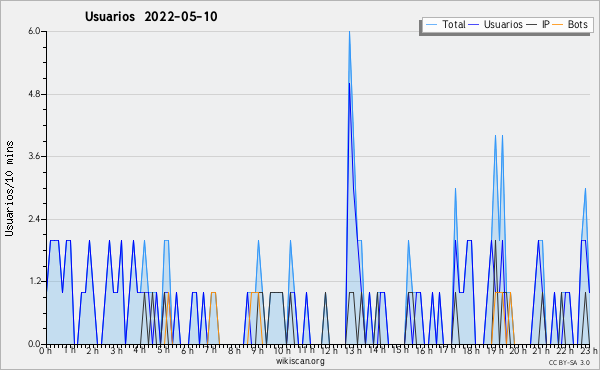The height and width of the screenshot is (370, 600).
Task: Click the 'Bots' legend label
Action: [x=577, y=24]
